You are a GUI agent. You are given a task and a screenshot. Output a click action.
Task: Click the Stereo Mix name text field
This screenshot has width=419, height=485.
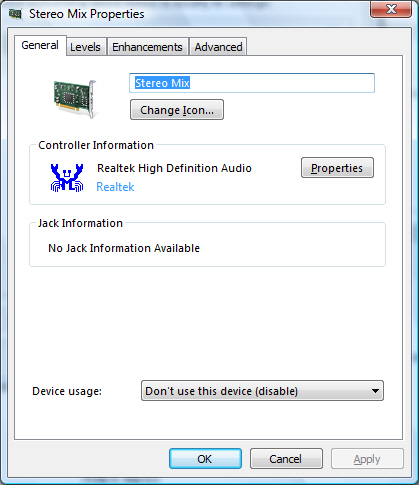pyautogui.click(x=252, y=83)
